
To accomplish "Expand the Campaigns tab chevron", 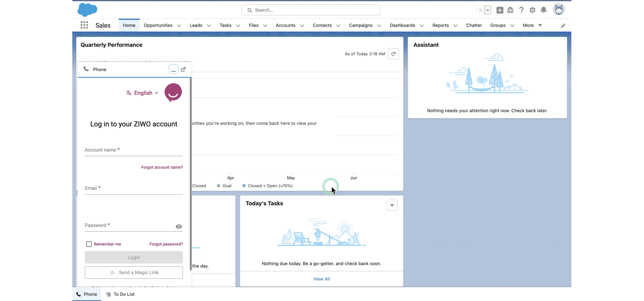I will [379, 26].
